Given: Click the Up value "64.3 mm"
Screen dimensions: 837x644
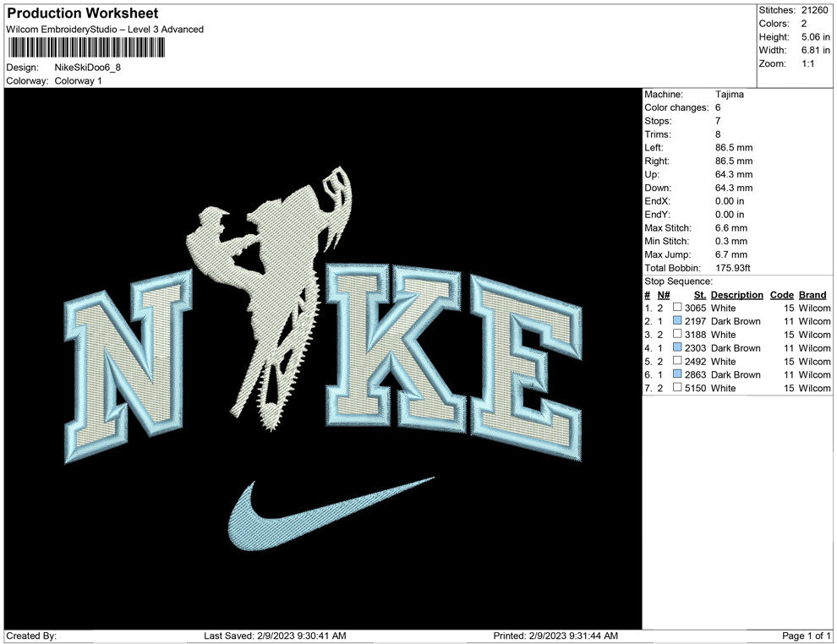Looking at the screenshot, I should tap(734, 174).
